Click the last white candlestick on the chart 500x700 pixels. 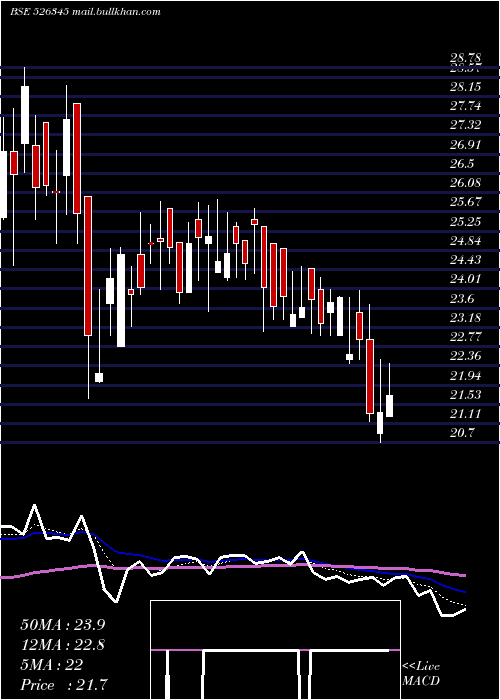click(389, 406)
